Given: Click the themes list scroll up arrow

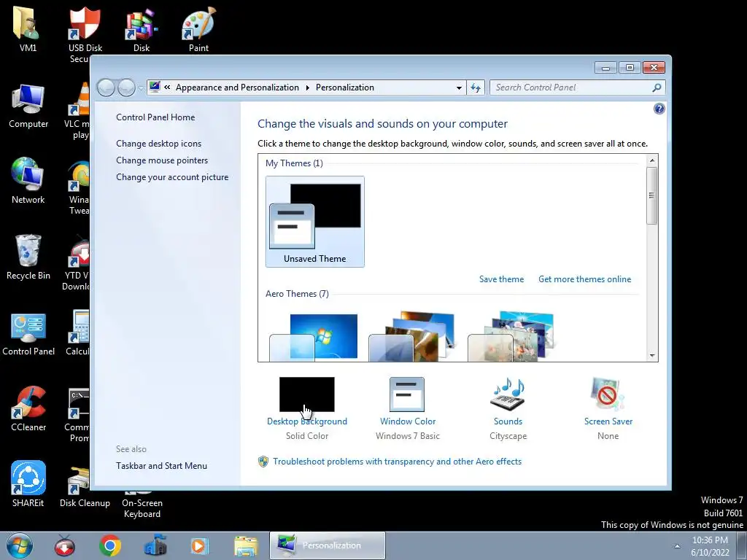Looking at the screenshot, I should (x=652, y=160).
